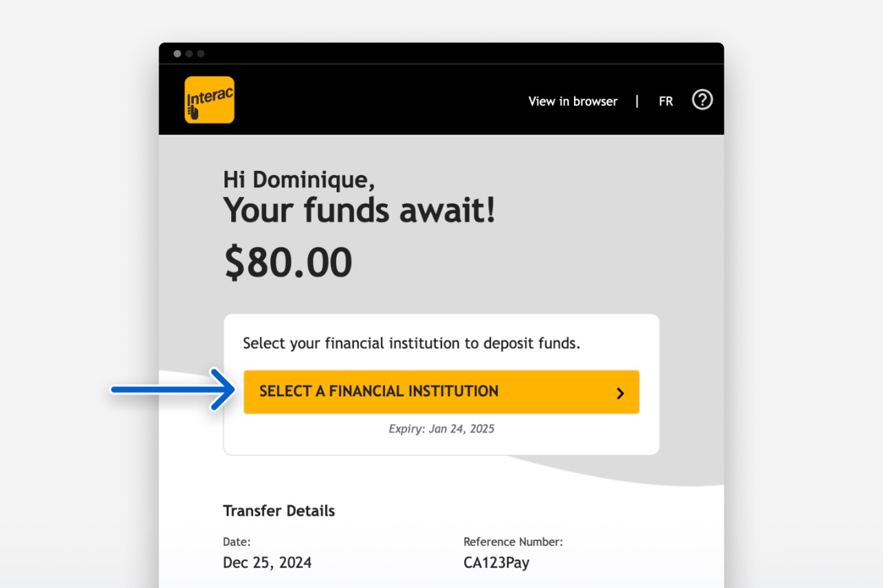
Task: Select the CA123Pay reference number
Action: [496, 562]
